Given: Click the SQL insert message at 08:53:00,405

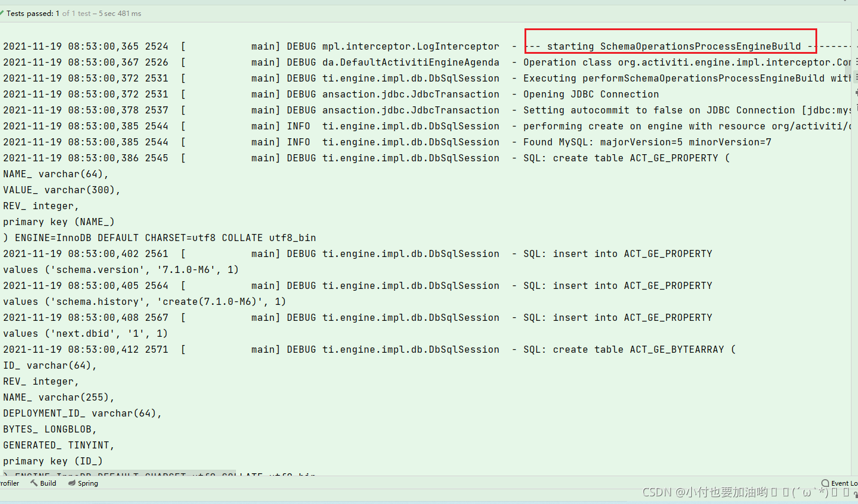Looking at the screenshot, I should 617,285.
